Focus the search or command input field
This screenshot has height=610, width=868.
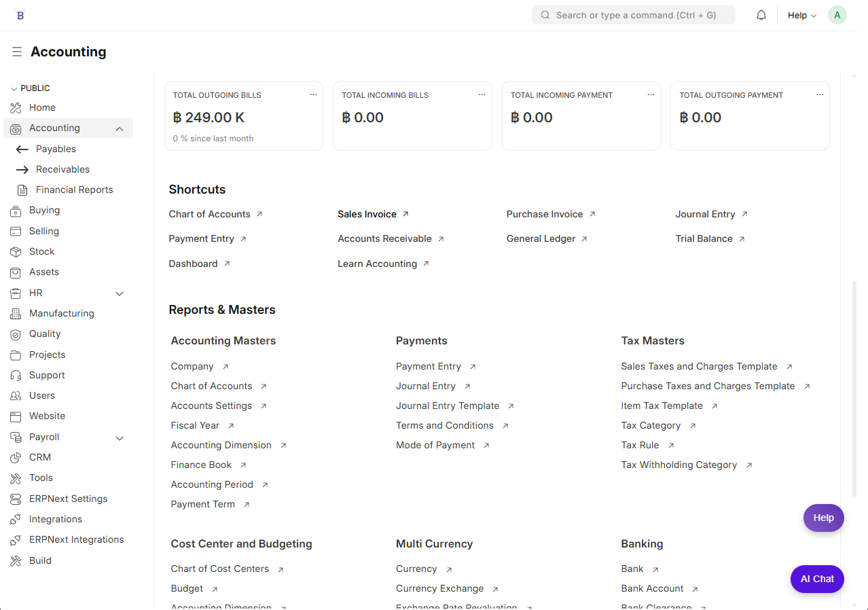[x=635, y=15]
